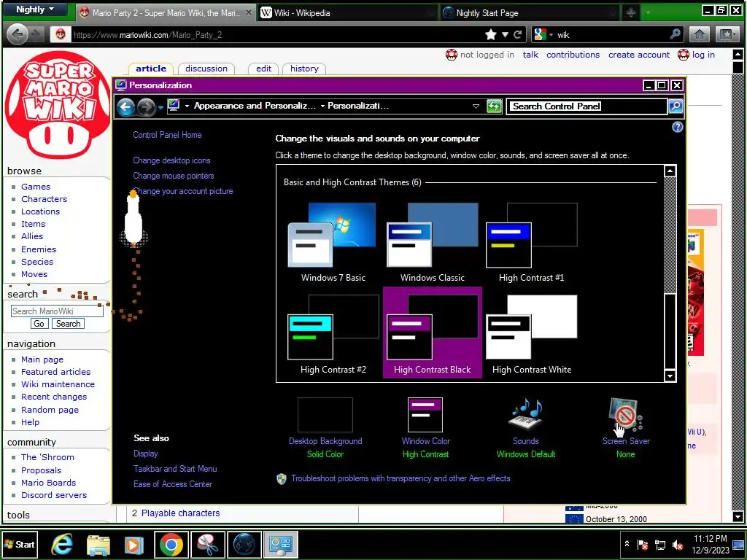747x560 pixels.
Task: Open the bookmarks menu icon in Nightly
Action: click(x=727, y=34)
